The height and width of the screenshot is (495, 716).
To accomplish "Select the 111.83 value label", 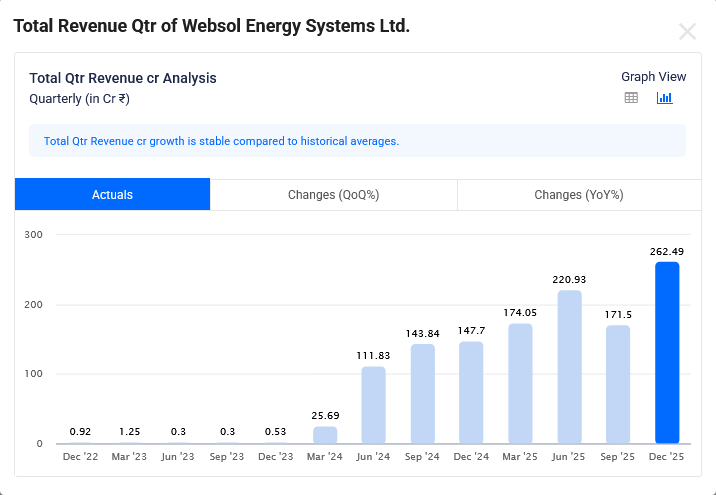I will pyautogui.click(x=373, y=356).
